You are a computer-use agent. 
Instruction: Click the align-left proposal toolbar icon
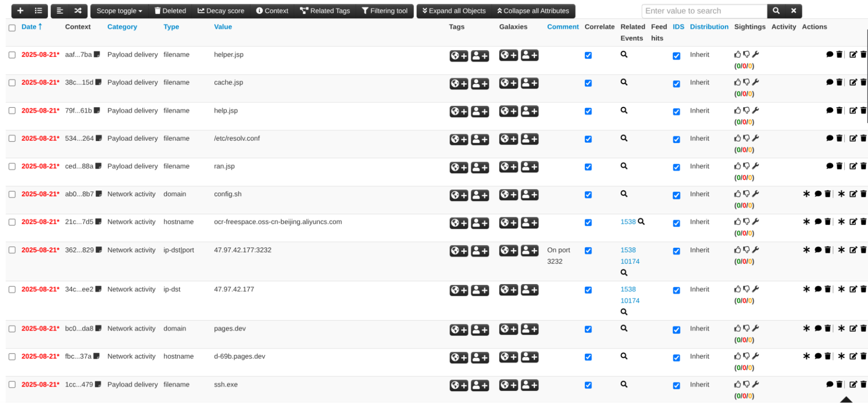(60, 11)
